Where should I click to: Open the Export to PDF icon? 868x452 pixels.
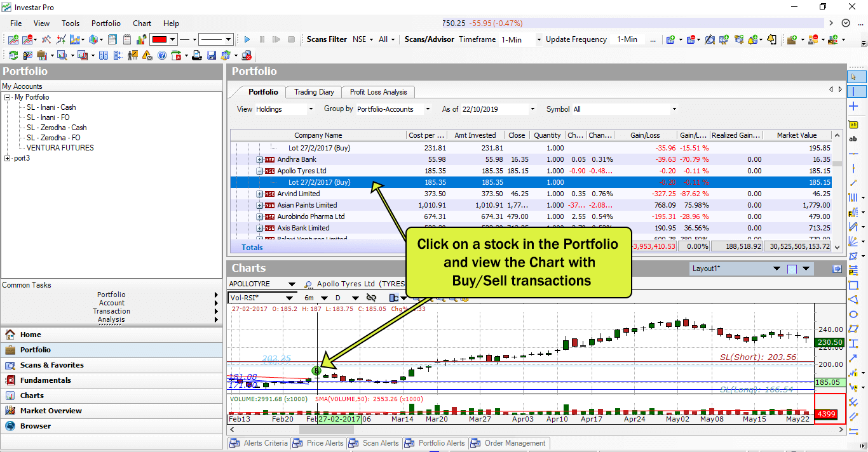tap(176, 55)
